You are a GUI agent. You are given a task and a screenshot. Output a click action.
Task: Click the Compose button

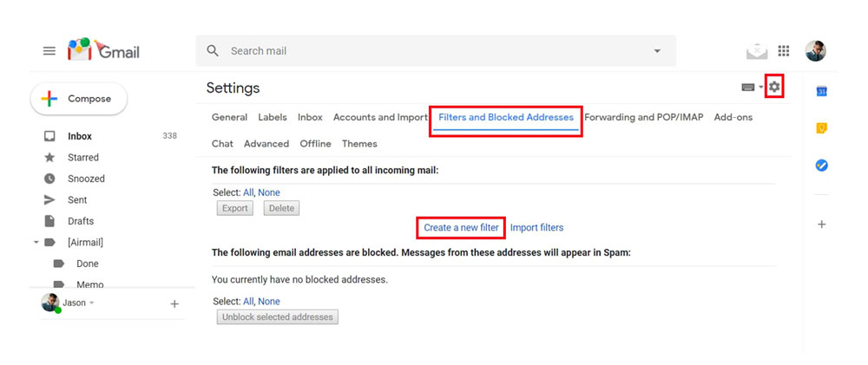(79, 99)
